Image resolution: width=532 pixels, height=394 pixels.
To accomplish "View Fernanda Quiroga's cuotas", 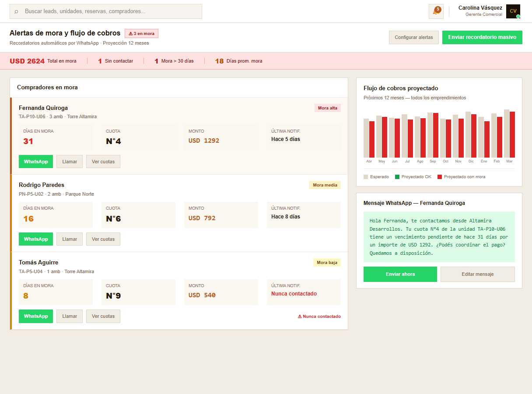I will point(103,162).
